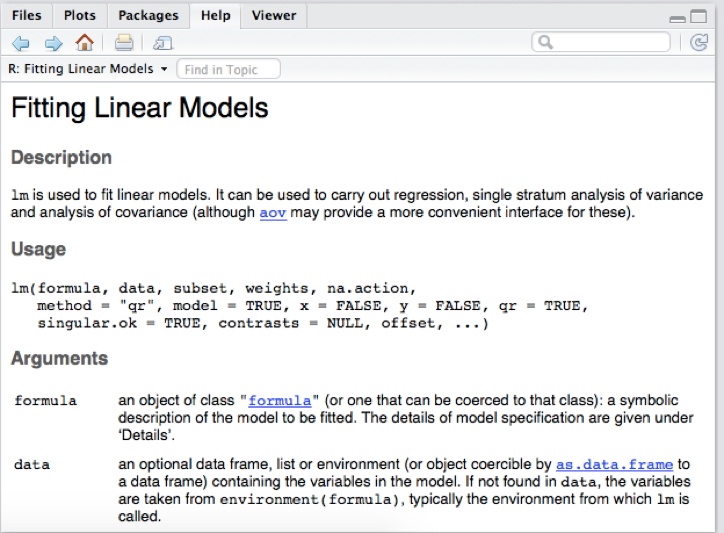Open the as.data.frame link
724x533 pixels.
click(x=614, y=464)
